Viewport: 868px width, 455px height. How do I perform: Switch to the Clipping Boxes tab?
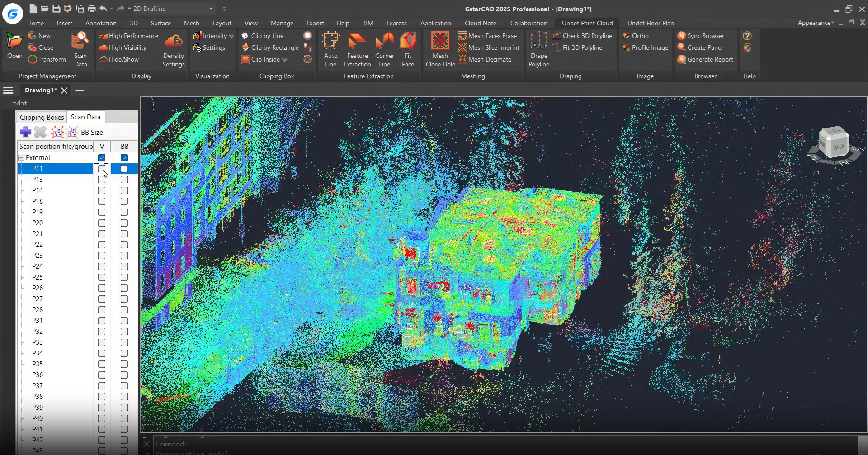(41, 117)
